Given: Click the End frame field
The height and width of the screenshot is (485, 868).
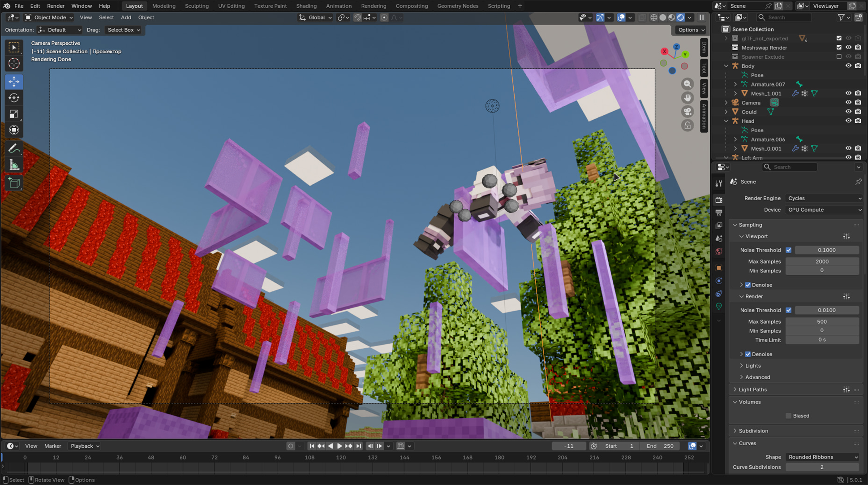Looking at the screenshot, I should pos(660,446).
